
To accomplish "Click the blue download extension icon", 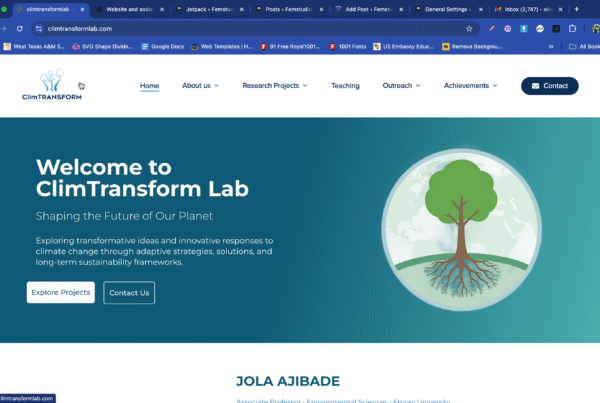I will pyautogui.click(x=524, y=28).
